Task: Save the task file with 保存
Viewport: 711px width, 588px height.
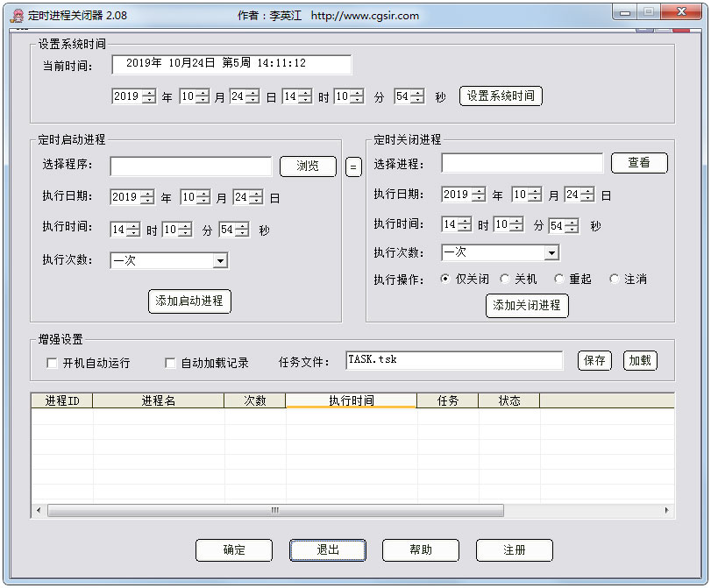Action: coord(594,361)
